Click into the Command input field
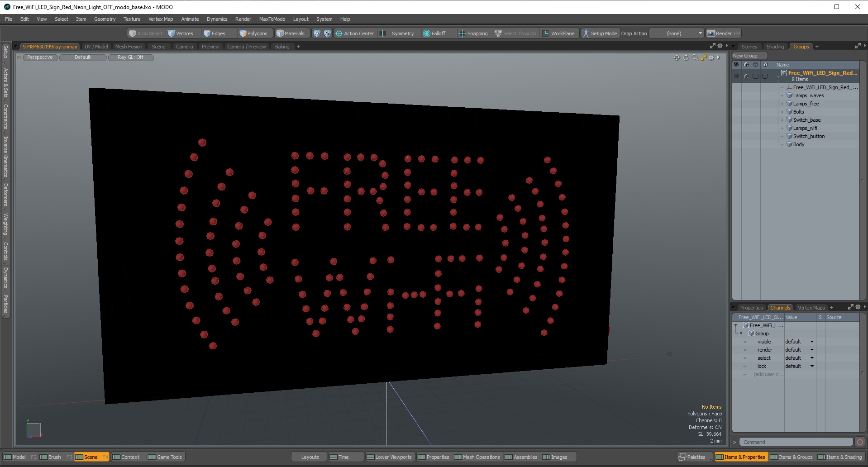 pyautogui.click(x=796, y=442)
